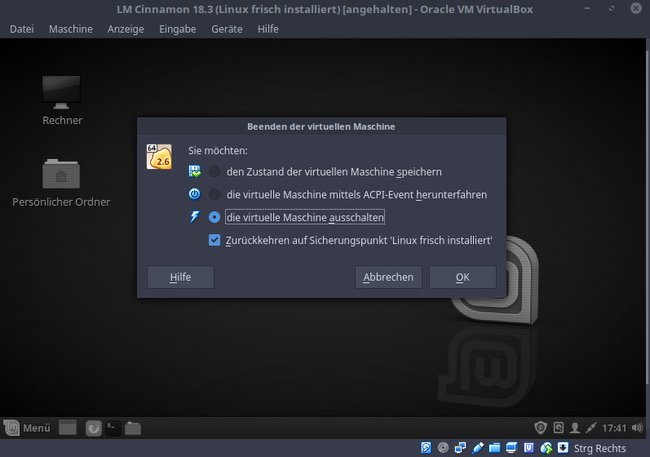Open the Geräte menu
650x457 pixels.
point(227,29)
